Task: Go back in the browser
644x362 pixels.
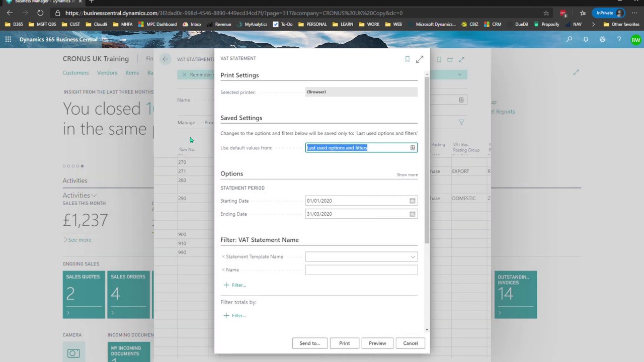Action: [10, 13]
